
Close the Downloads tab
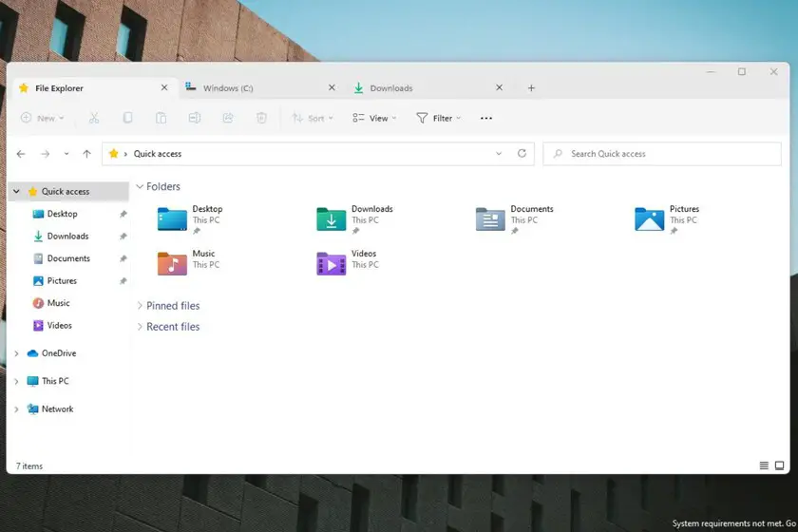pos(500,87)
